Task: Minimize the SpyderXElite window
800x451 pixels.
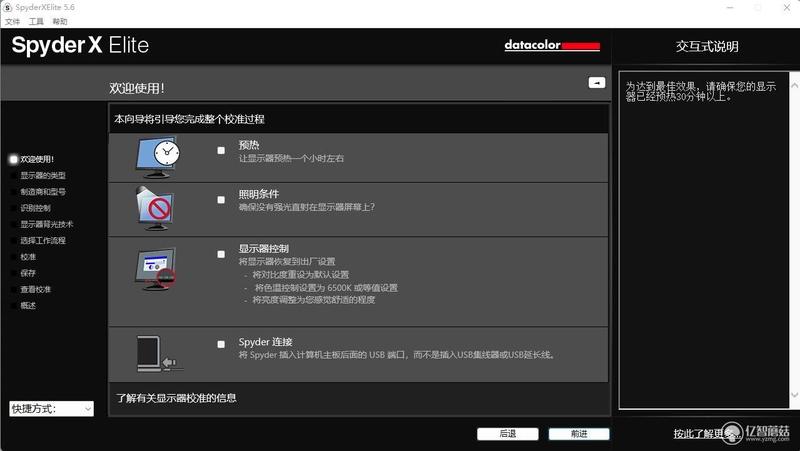Action: (730, 8)
